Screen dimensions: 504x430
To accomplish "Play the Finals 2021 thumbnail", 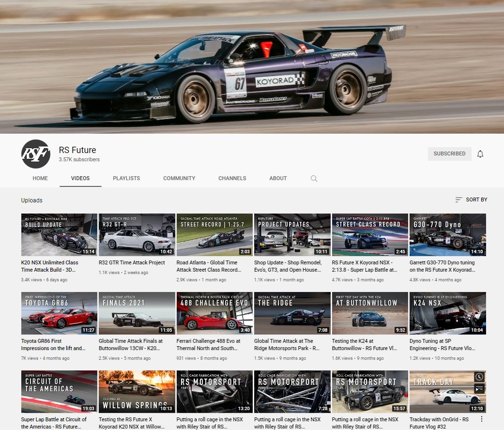I will pyautogui.click(x=137, y=313).
